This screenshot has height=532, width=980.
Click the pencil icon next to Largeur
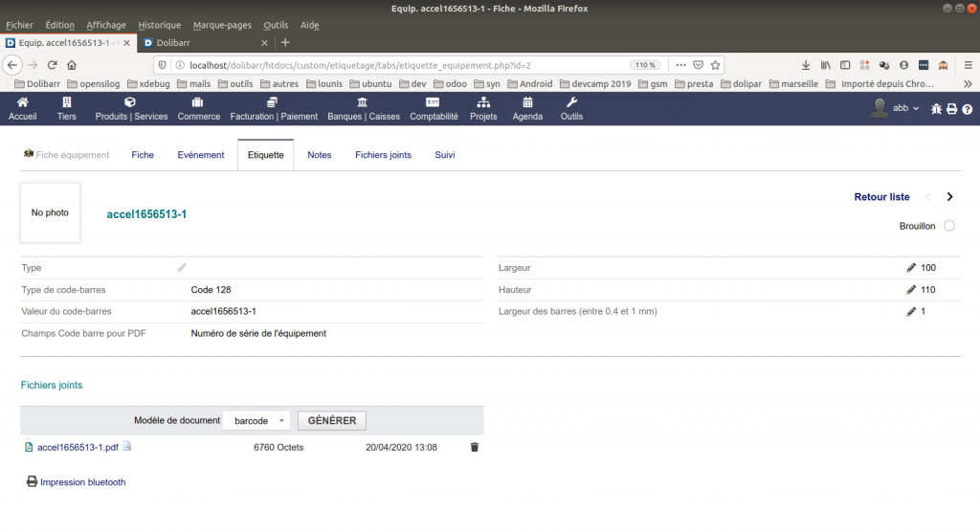point(911,268)
